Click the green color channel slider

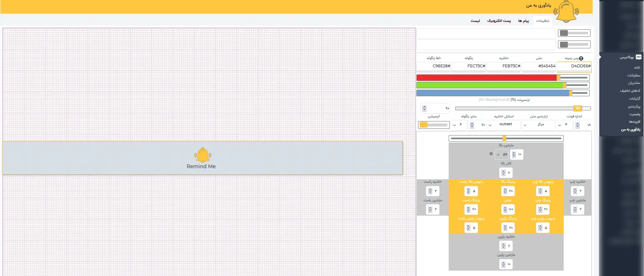pos(503,85)
